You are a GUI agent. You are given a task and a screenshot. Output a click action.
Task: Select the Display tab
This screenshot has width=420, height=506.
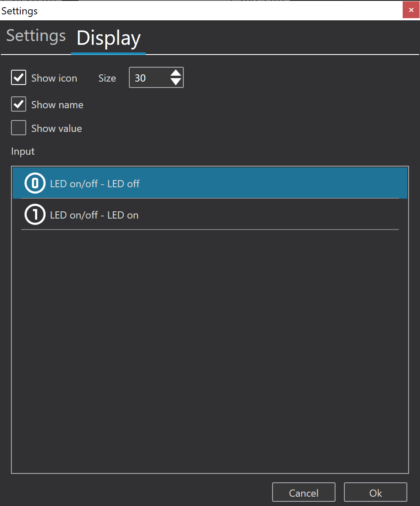pos(109,38)
